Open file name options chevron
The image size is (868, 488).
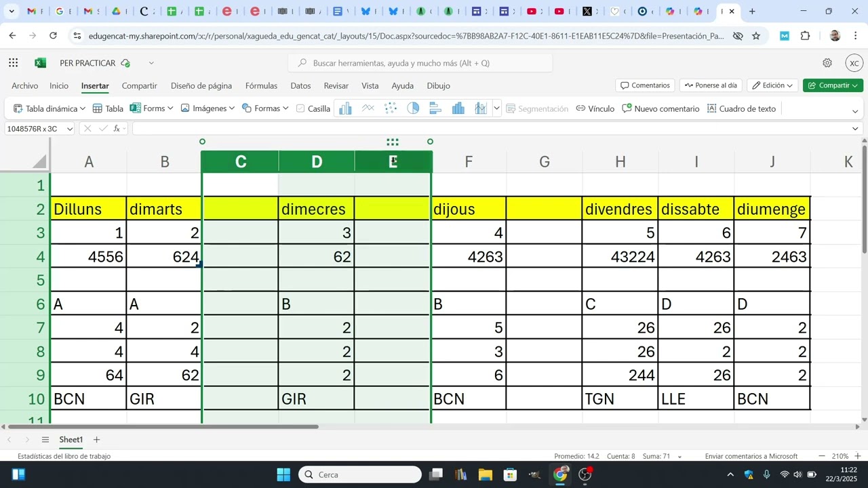(x=151, y=63)
